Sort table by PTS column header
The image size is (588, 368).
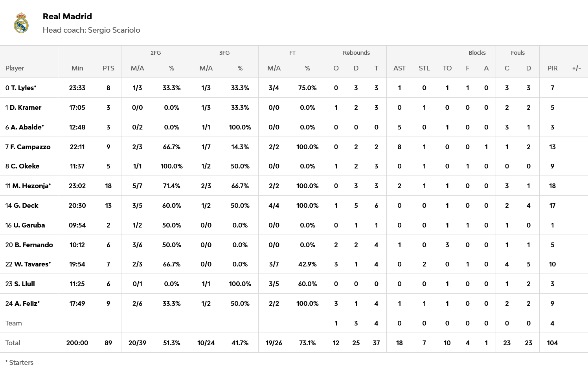point(108,68)
